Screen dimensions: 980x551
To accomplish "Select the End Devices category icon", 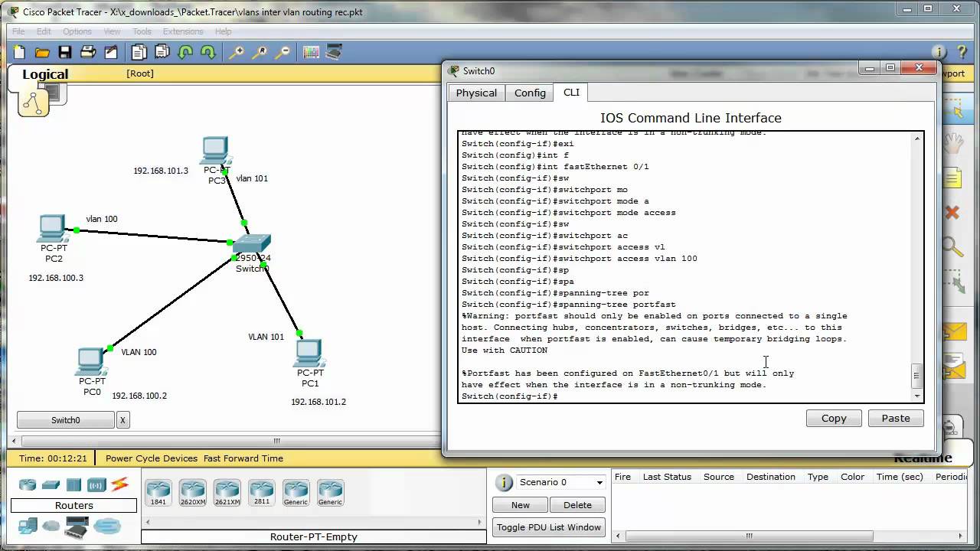I will (x=28, y=526).
